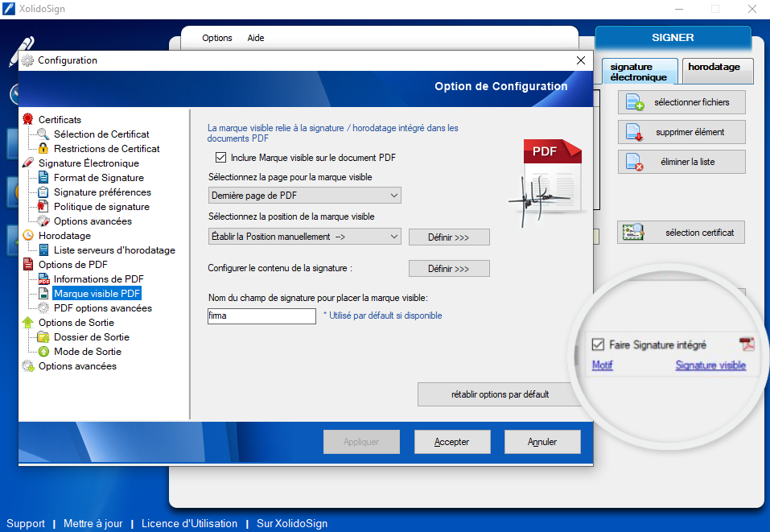Click clipboard icon beside Signature préférences
Screen dimensions: 770x532
[43, 192]
